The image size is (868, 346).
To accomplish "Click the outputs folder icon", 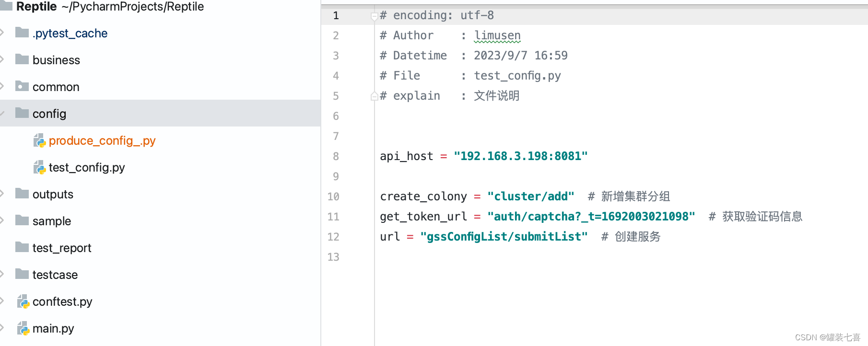I will 22,194.
